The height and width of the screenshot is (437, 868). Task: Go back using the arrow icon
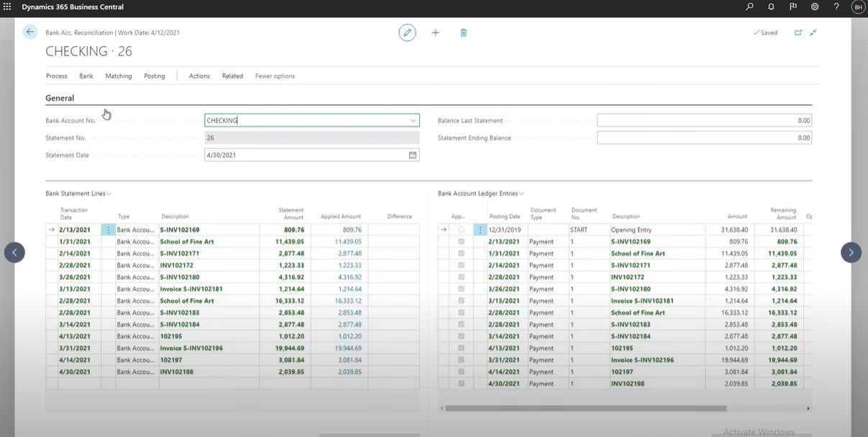[x=29, y=32]
